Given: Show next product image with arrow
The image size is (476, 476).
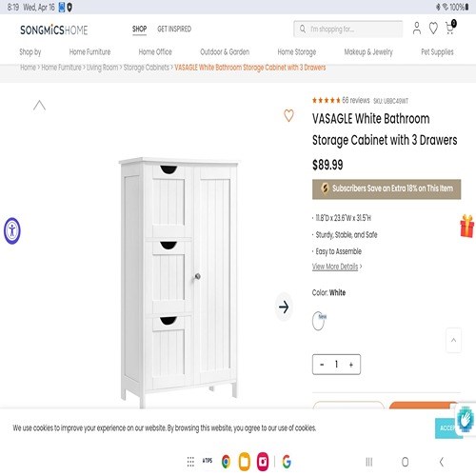Looking at the screenshot, I should tap(284, 307).
